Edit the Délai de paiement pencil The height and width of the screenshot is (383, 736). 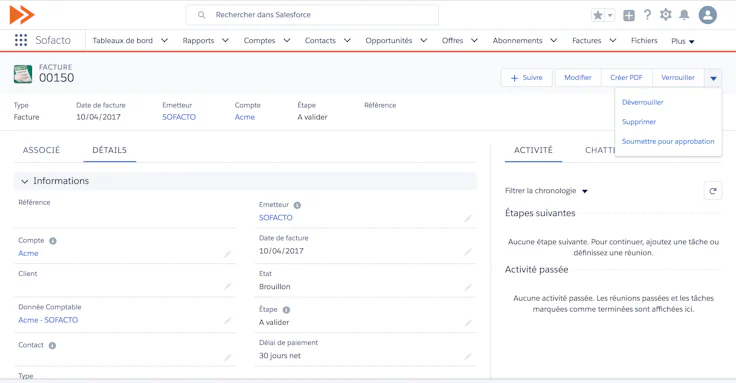(x=468, y=356)
